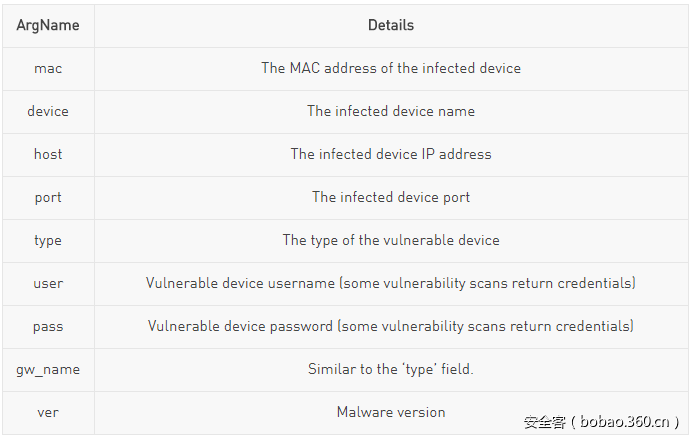This screenshot has width=694, height=440.
Task: Select the 'pass' argument cell
Action: pyautogui.click(x=48, y=326)
